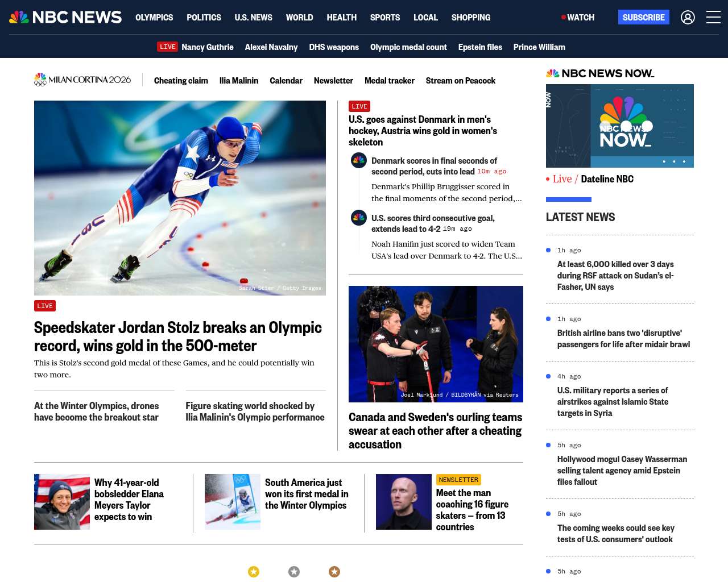
Task: Click the bronze medal star icon
Action: coord(334,572)
